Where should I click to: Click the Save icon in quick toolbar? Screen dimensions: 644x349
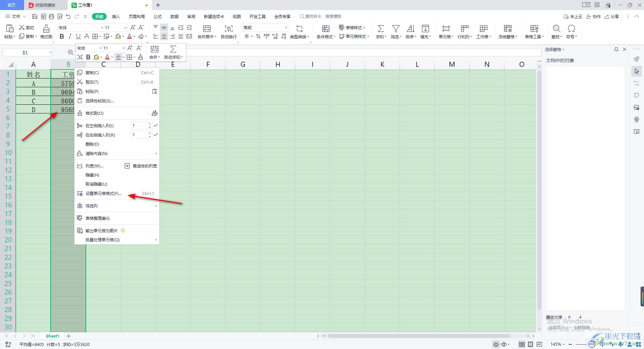35,16
